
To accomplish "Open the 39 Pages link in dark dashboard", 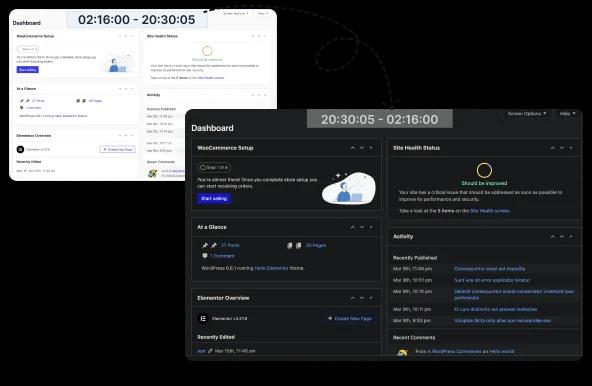I will (x=316, y=245).
